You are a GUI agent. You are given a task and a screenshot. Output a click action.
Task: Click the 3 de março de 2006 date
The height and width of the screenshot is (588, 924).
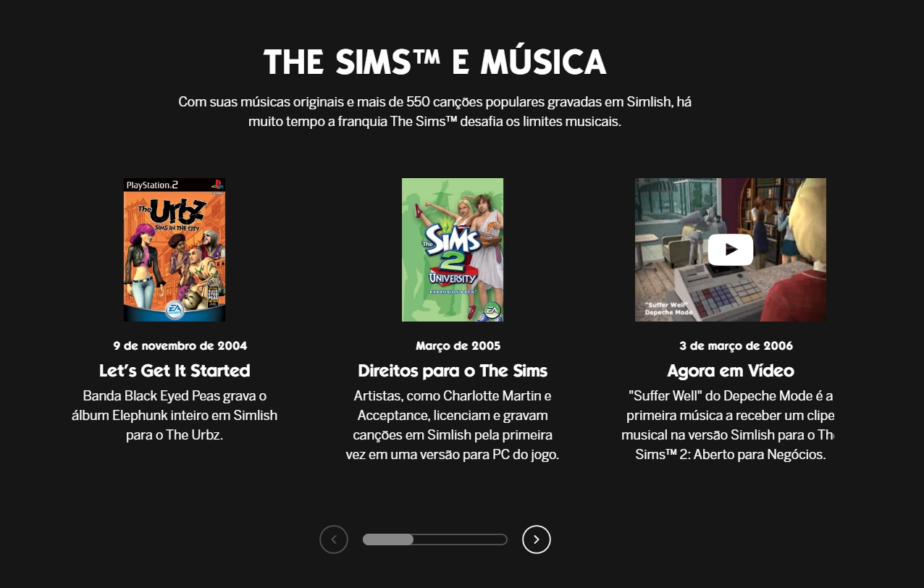pyautogui.click(x=736, y=346)
